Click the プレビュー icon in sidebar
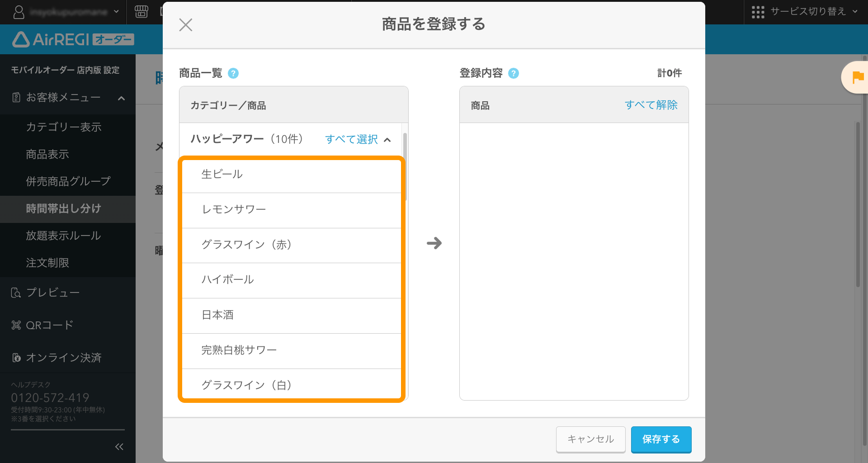 [16, 293]
